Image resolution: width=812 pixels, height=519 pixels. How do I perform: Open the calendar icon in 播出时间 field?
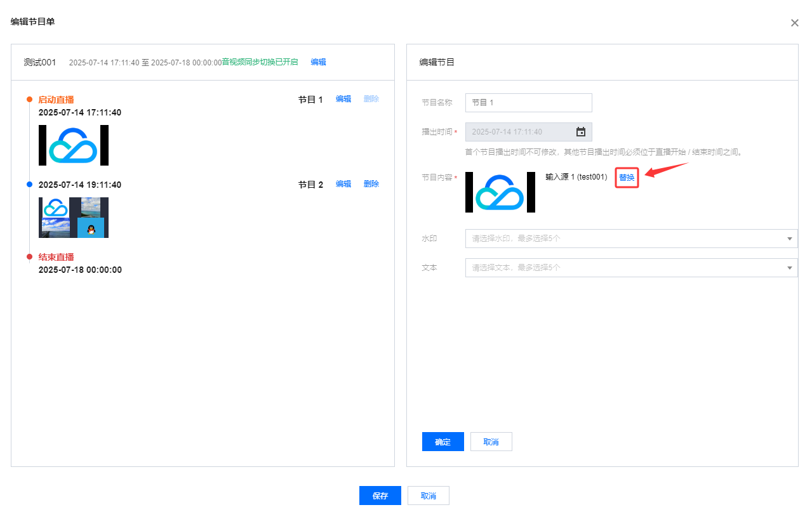580,132
